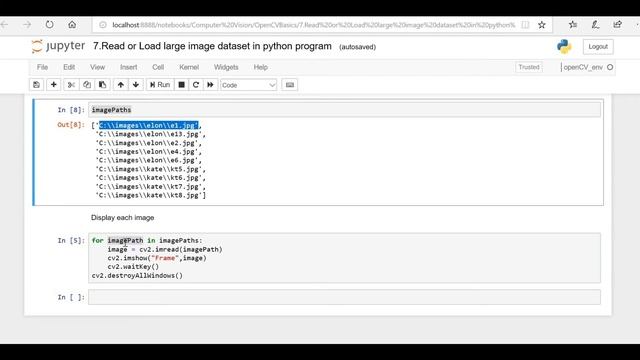Click the cv2.waitKey() line

(x=133, y=267)
